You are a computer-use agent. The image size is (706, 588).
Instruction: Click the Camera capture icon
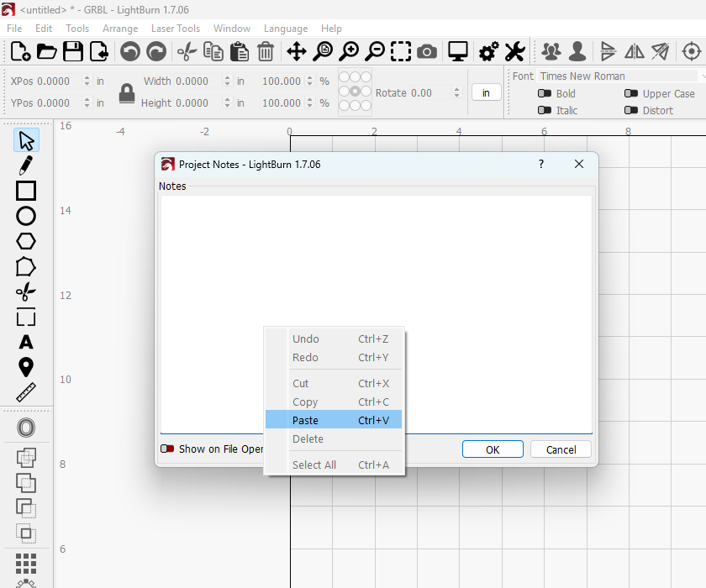pyautogui.click(x=427, y=52)
